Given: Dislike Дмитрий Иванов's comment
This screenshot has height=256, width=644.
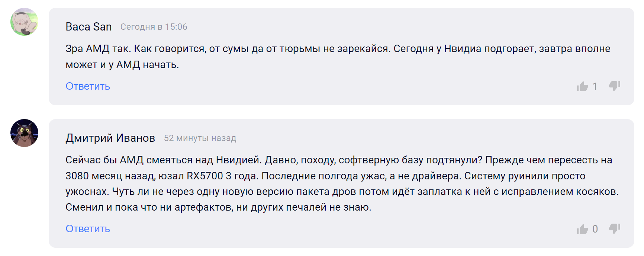Looking at the screenshot, I should click(x=614, y=228).
